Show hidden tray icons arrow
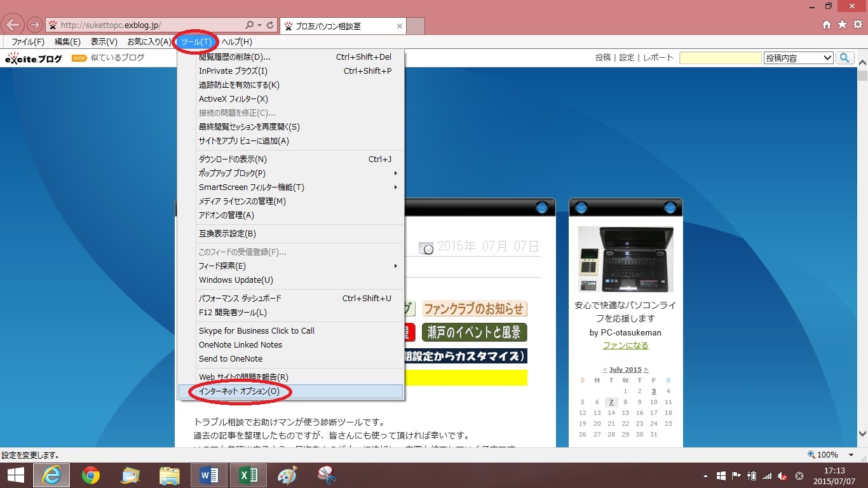Viewport: 868px width, 488px height. 705,476
